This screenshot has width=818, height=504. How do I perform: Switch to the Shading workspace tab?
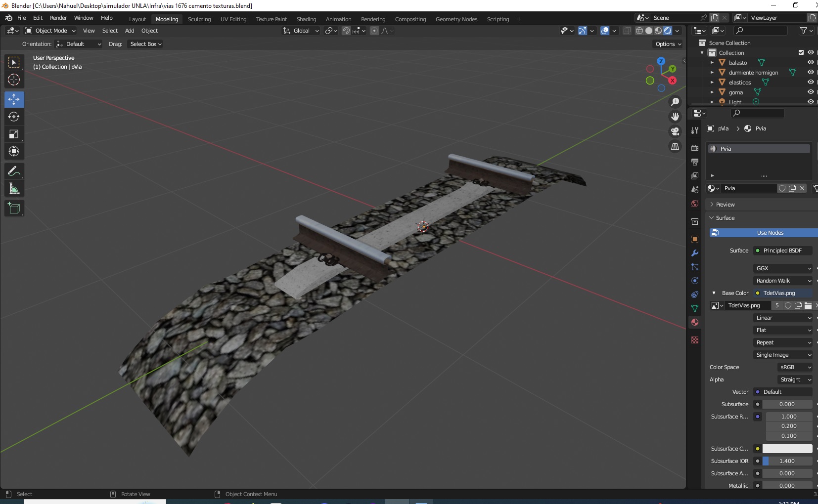[306, 19]
